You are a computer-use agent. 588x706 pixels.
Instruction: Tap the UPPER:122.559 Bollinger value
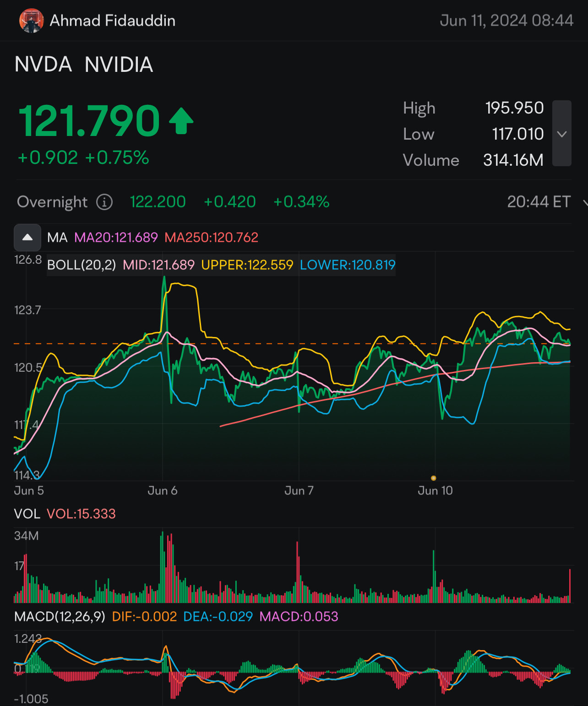[247, 265]
